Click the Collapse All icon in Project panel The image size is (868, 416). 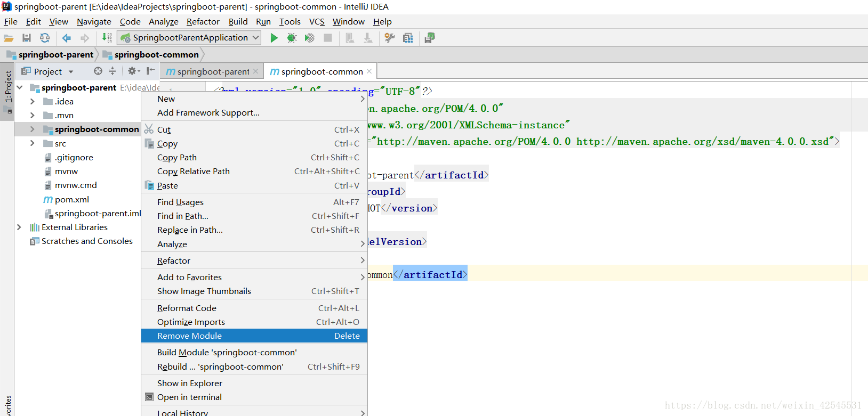tap(112, 71)
